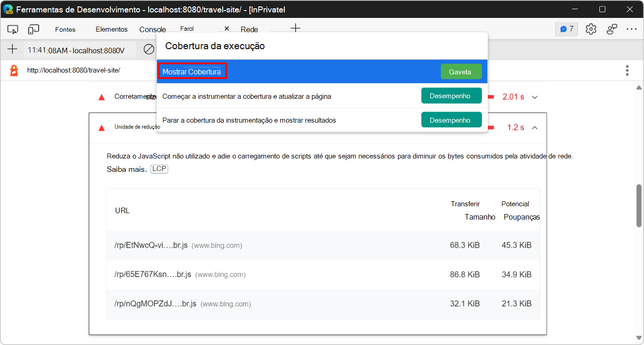644x345 pixels.
Task: Click the Mostrar Cobertura highlighted option
Action: pyautogui.click(x=192, y=71)
